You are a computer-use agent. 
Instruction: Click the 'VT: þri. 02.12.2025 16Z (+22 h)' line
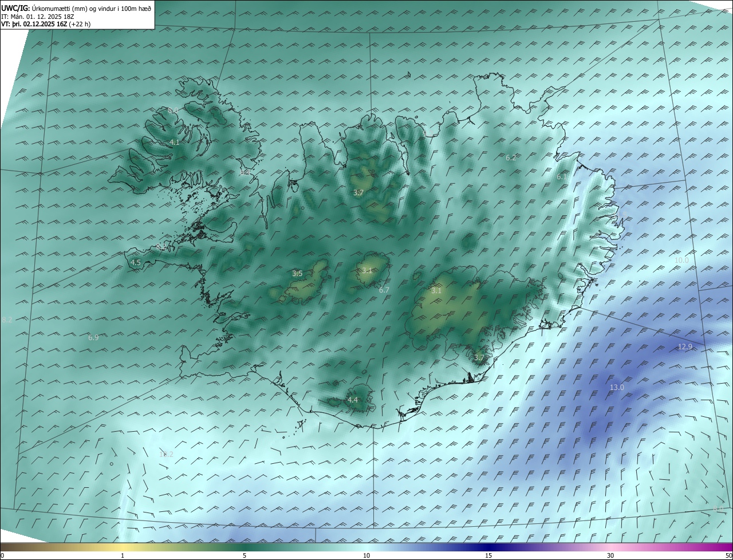pos(46,24)
